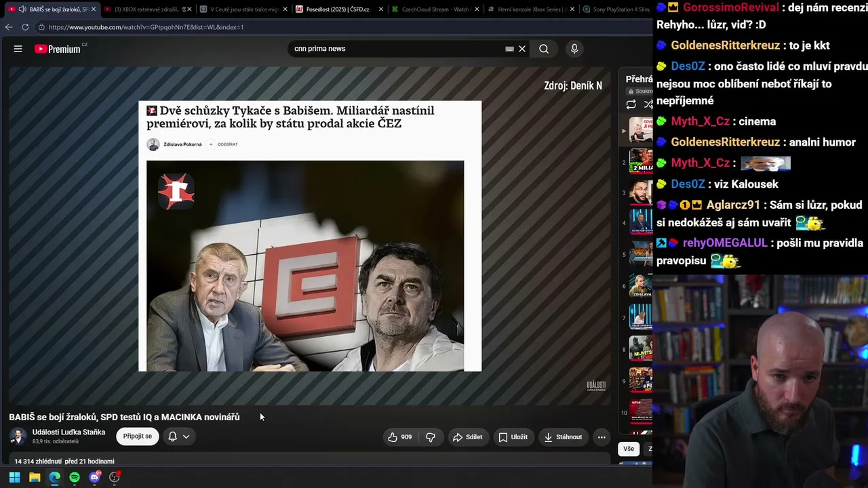Click chat username Aglarcz91

pyautogui.click(x=734, y=205)
